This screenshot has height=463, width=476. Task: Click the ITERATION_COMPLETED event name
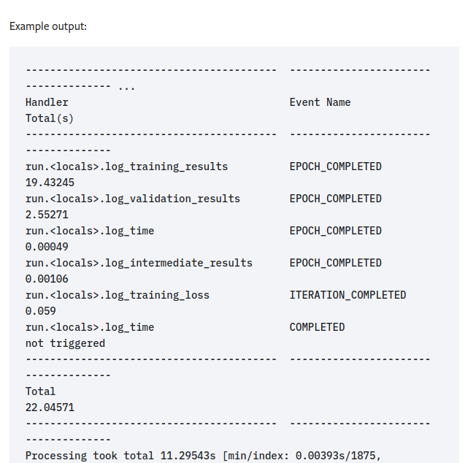click(x=348, y=295)
